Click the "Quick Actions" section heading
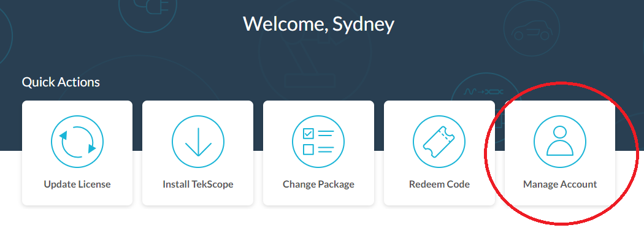This screenshot has width=644, height=233. click(x=61, y=82)
